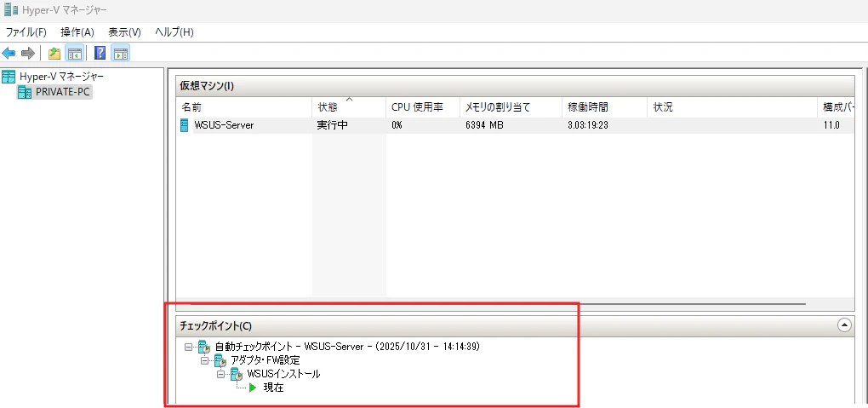The image size is (868, 408).
Task: Click the Back arrow toolbar icon
Action: tap(9, 53)
